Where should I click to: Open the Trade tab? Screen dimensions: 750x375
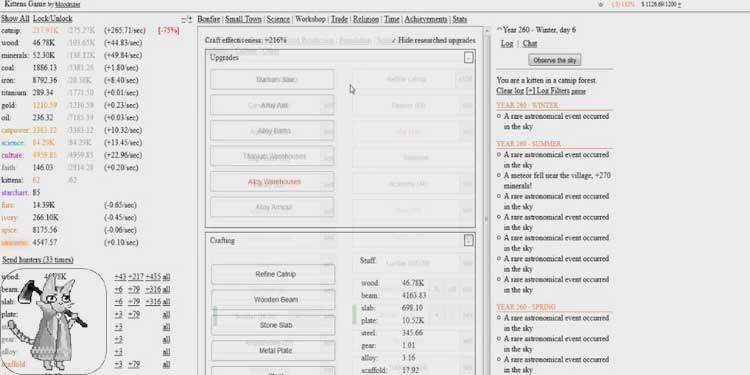tap(339, 19)
